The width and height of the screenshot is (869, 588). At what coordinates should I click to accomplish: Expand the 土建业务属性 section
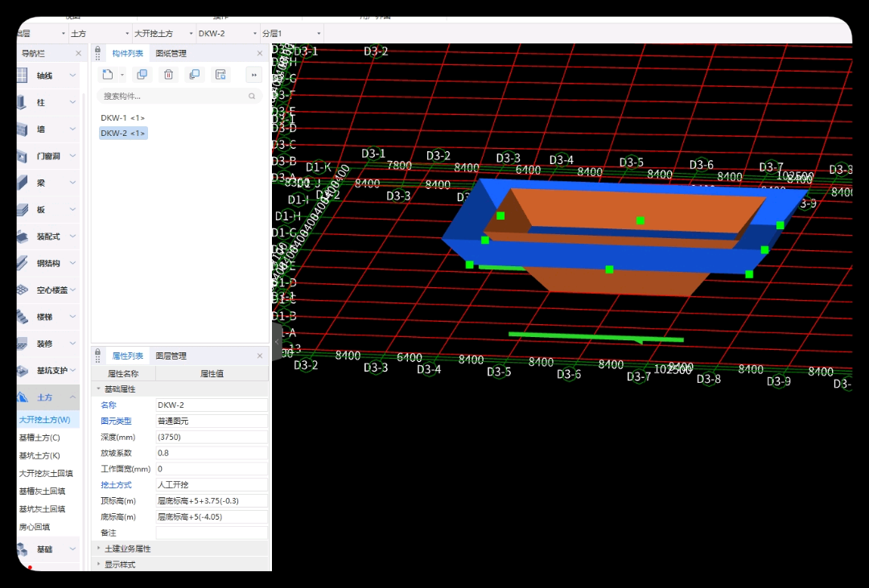tap(99, 548)
